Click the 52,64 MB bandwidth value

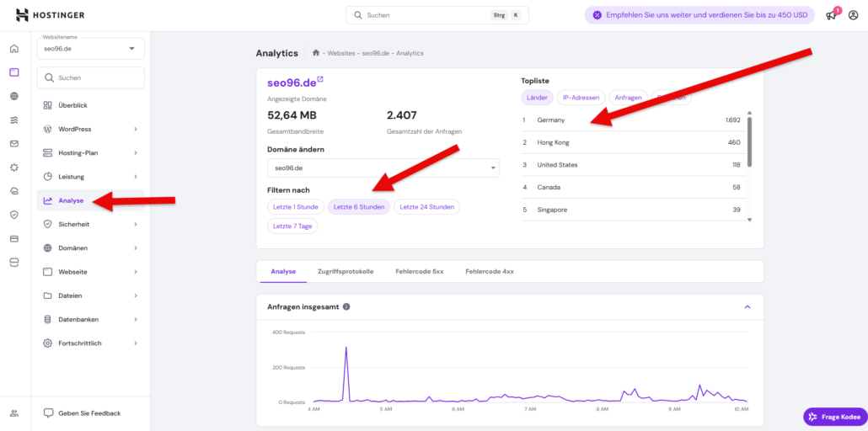[292, 115]
